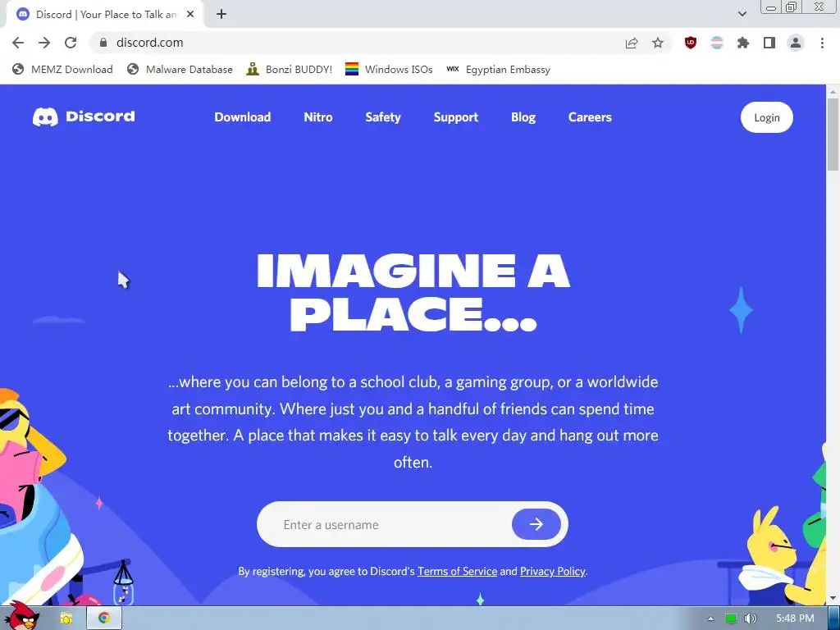Click the green network tray icon
Screen dimensions: 840x630
coord(731,619)
